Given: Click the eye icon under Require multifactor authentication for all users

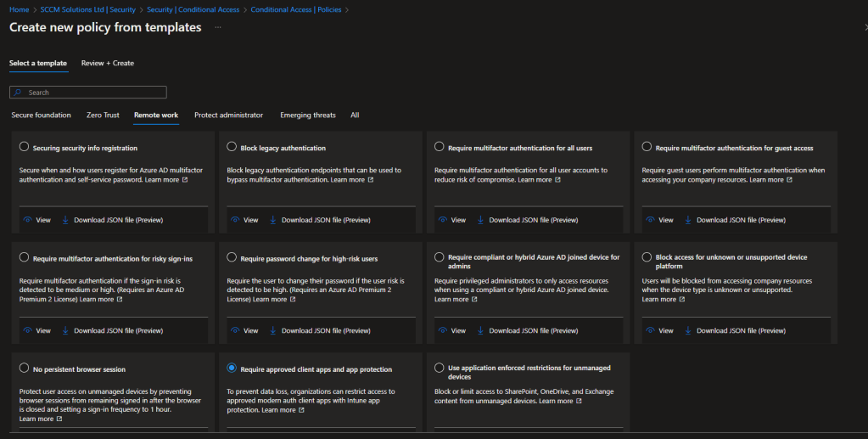Looking at the screenshot, I should tap(441, 220).
